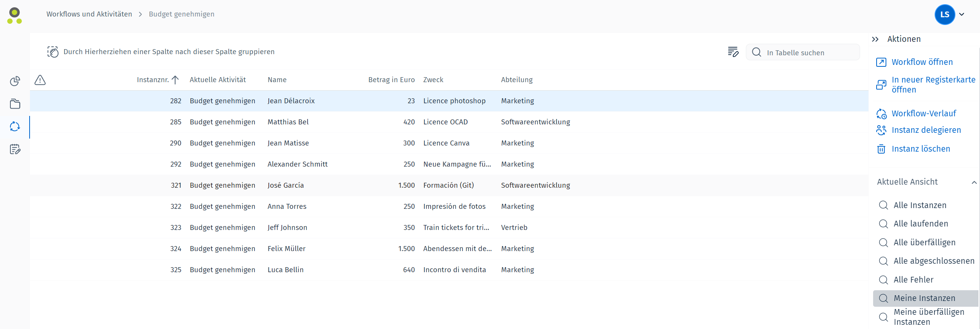This screenshot has height=329, width=980.
Task: Sort by Abteilung column header
Action: coord(517,80)
